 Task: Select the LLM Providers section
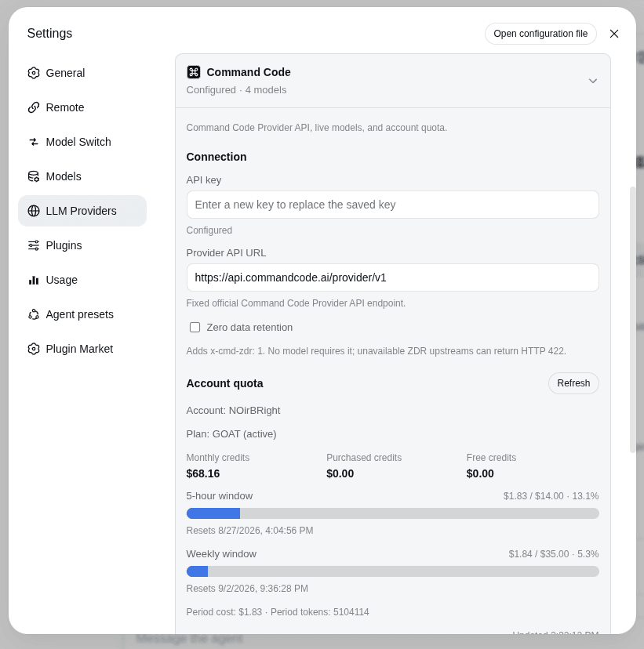tap(82, 211)
